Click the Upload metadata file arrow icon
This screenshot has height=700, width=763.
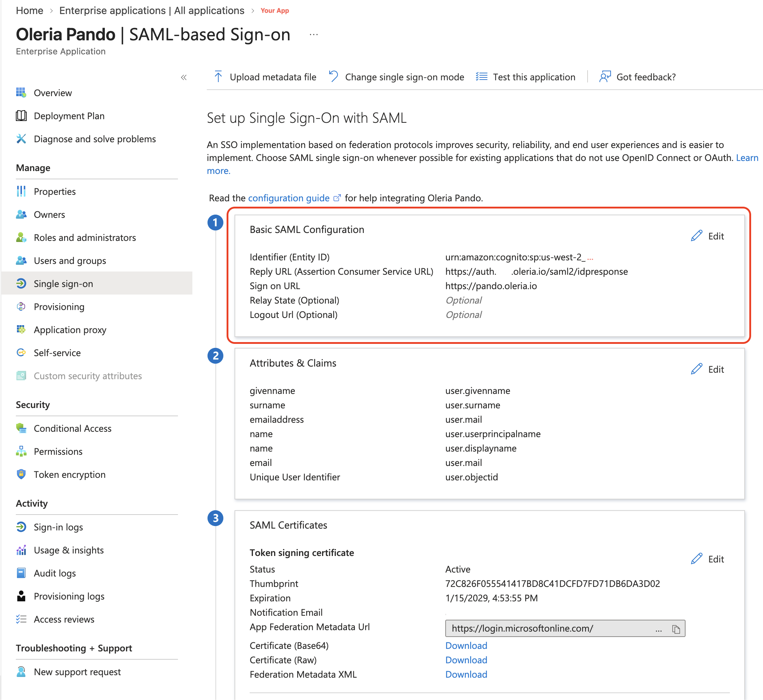point(218,77)
